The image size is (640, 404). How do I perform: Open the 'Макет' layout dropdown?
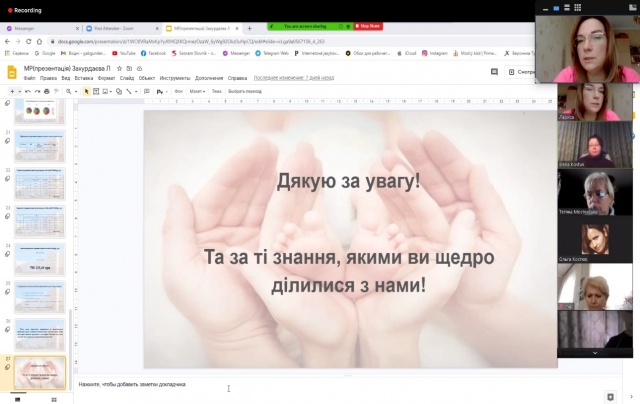pyautogui.click(x=197, y=91)
